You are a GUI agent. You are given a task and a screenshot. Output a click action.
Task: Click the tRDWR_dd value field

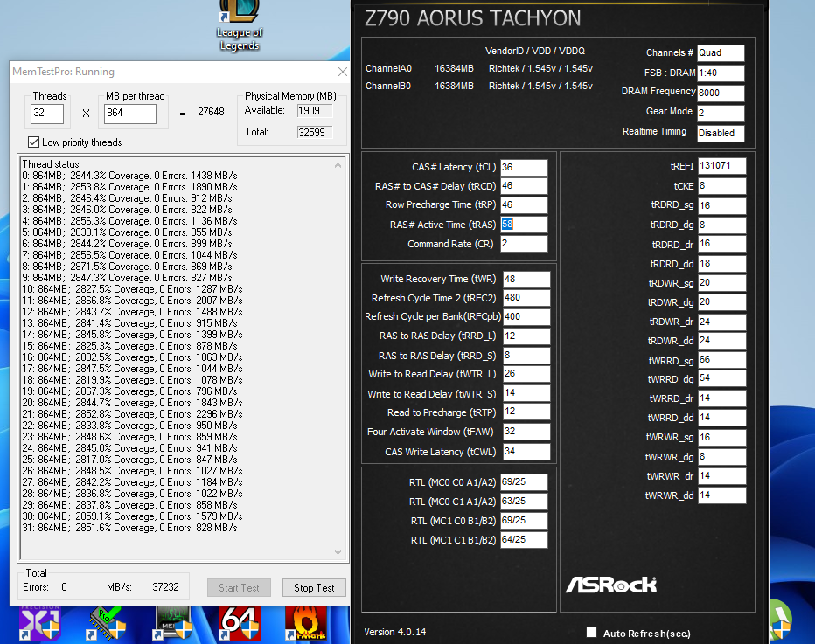point(722,341)
